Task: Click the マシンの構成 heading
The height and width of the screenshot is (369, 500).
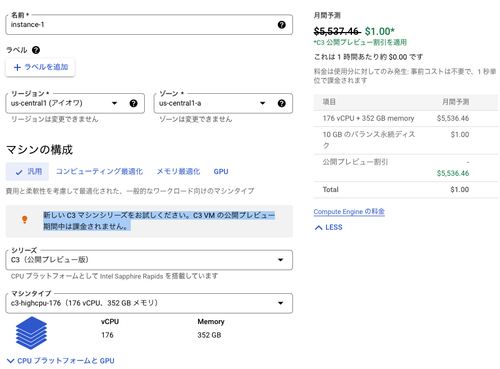Action: pyautogui.click(x=39, y=150)
